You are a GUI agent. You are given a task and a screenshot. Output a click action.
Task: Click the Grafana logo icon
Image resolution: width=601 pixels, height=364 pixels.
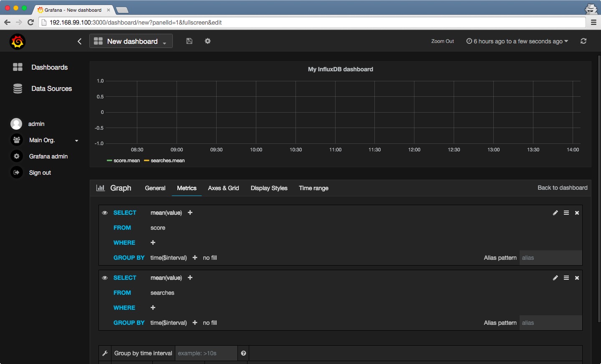[18, 41]
